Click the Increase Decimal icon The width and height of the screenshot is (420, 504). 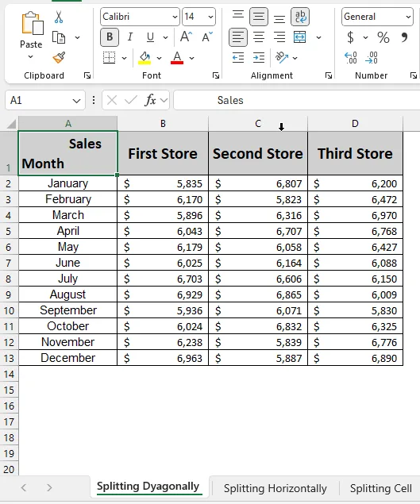(x=351, y=58)
